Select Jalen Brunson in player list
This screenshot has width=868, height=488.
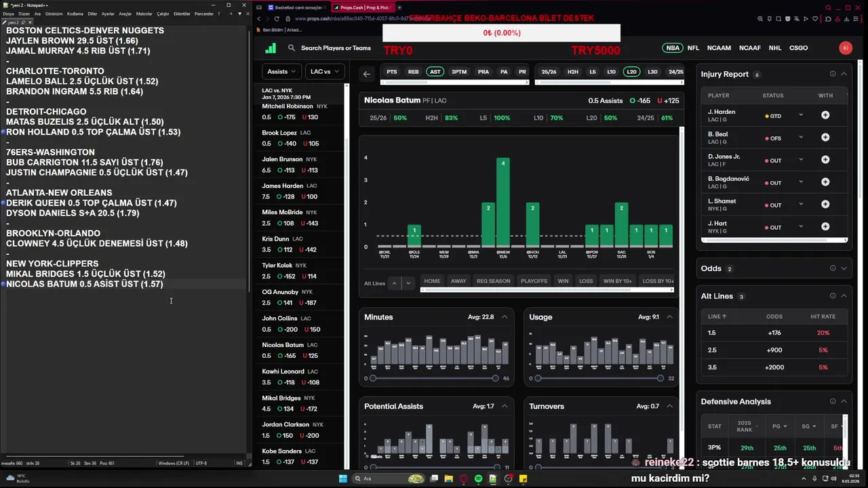click(302, 165)
